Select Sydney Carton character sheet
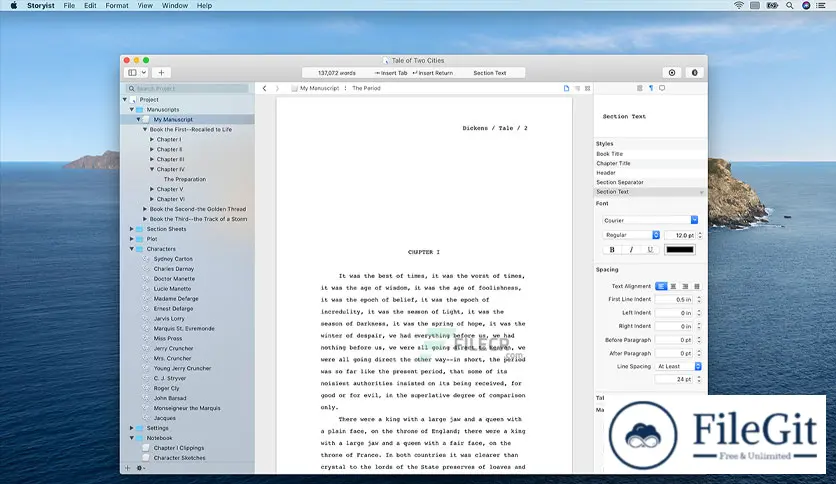836x484 pixels. pos(173,259)
